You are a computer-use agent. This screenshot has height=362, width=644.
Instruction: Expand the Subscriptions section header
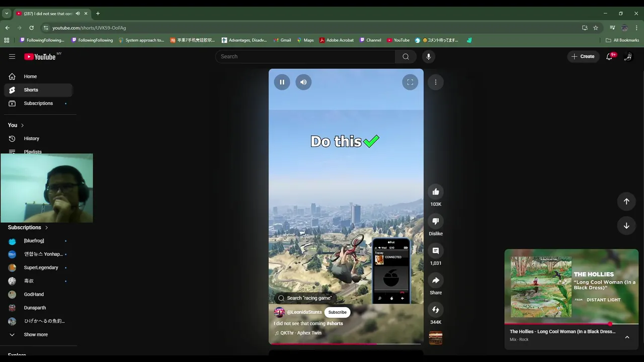pyautogui.click(x=28, y=227)
